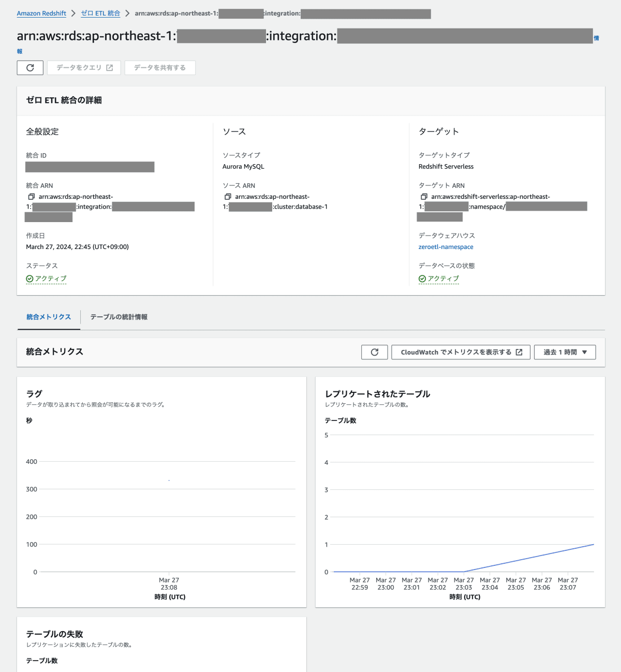
Task: Click the Mar 27 23:07 axis label
Action: pyautogui.click(x=568, y=584)
